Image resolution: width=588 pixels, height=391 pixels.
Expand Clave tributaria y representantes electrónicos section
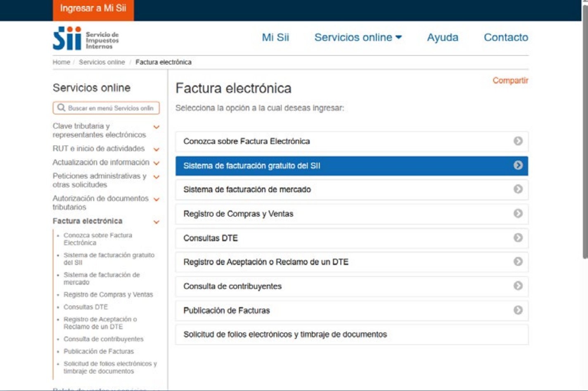pos(156,127)
